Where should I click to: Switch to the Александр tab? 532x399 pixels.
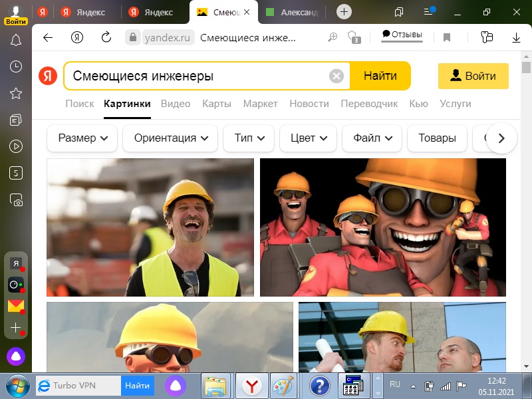click(x=292, y=12)
